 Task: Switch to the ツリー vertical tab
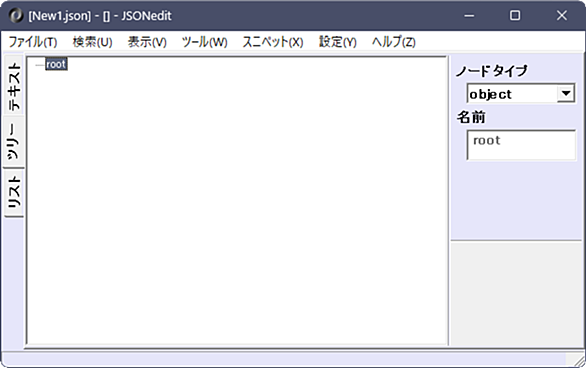pos(14,141)
